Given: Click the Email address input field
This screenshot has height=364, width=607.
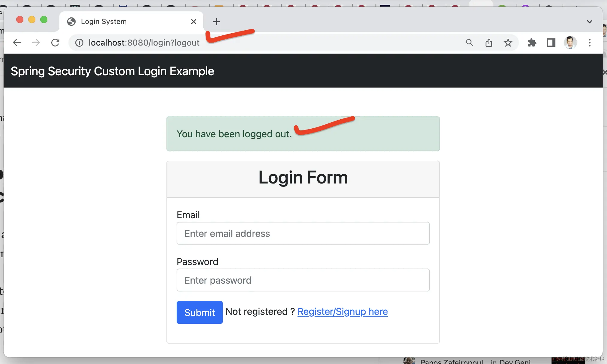Looking at the screenshot, I should click(x=303, y=233).
